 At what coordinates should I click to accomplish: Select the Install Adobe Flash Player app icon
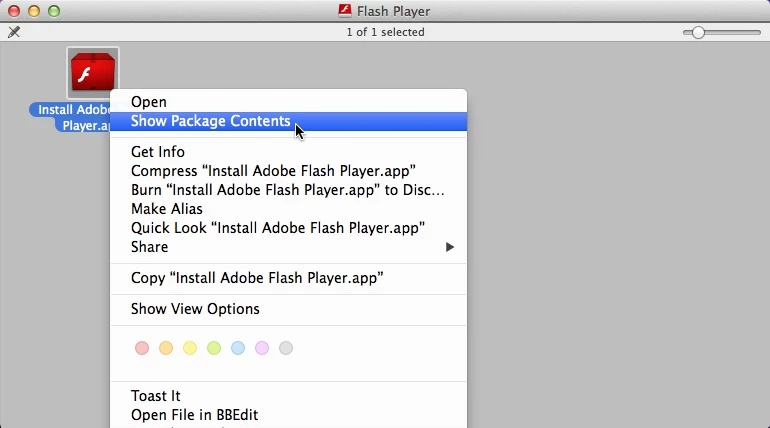pos(93,72)
